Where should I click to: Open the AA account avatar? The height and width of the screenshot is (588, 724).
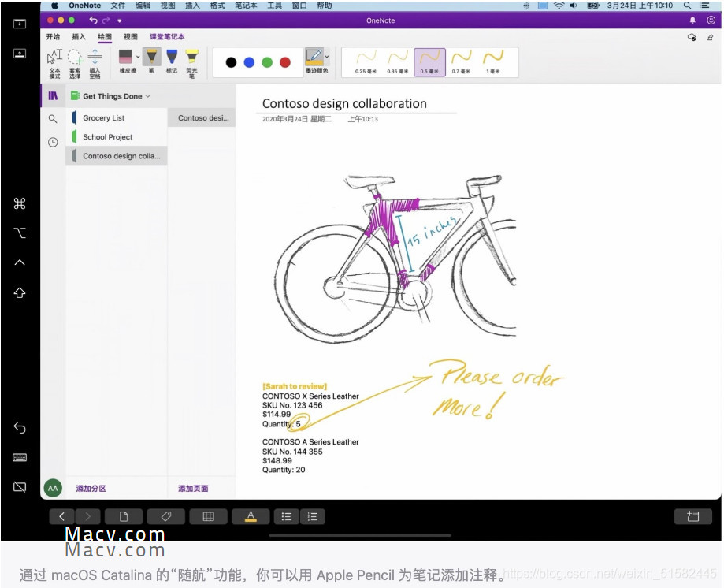pyautogui.click(x=53, y=488)
